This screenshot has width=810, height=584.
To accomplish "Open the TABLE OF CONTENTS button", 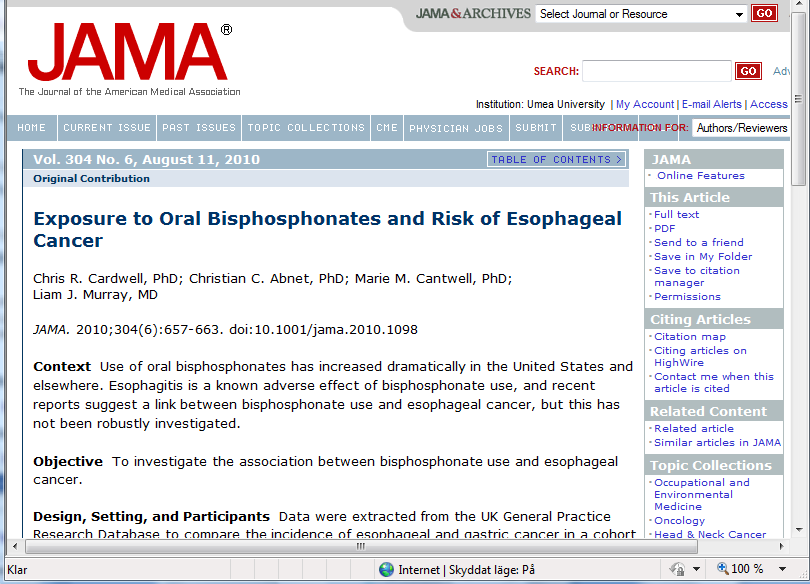I will [556, 160].
